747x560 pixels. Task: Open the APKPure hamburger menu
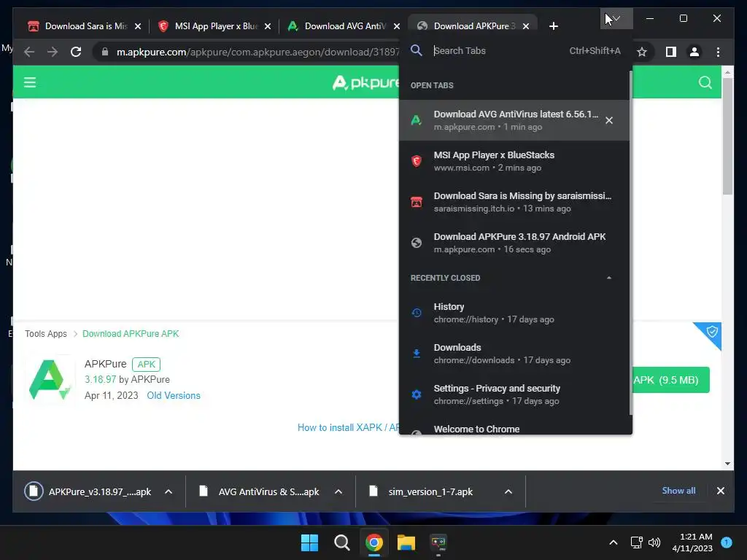click(x=30, y=82)
